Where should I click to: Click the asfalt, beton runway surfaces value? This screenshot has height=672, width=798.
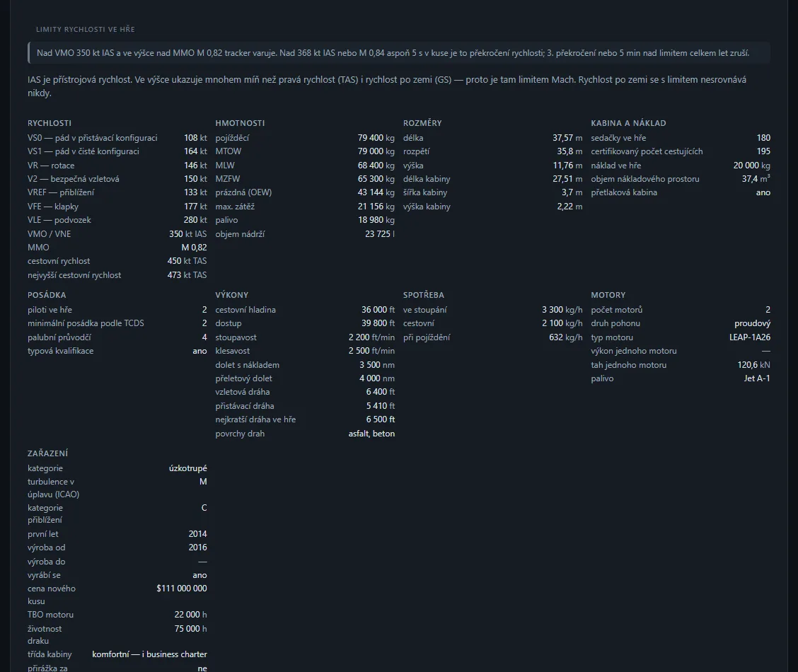click(371, 434)
